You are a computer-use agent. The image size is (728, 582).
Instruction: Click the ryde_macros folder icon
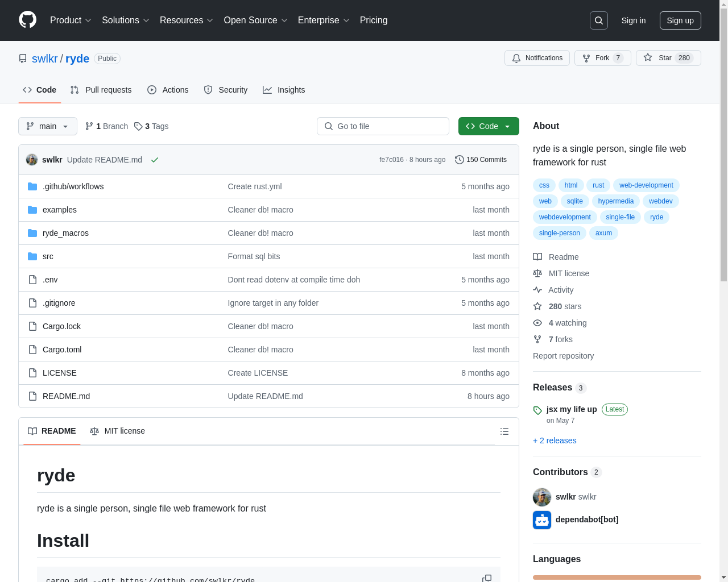(32, 233)
